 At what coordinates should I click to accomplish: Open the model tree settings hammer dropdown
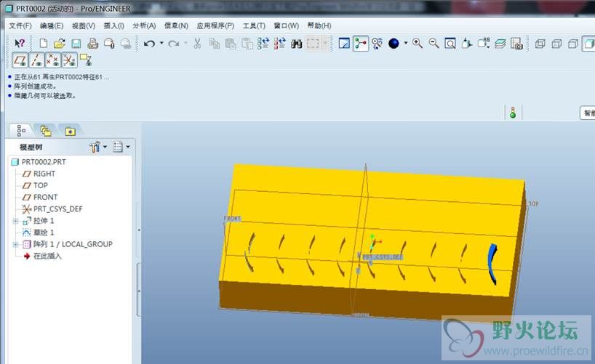[98, 147]
